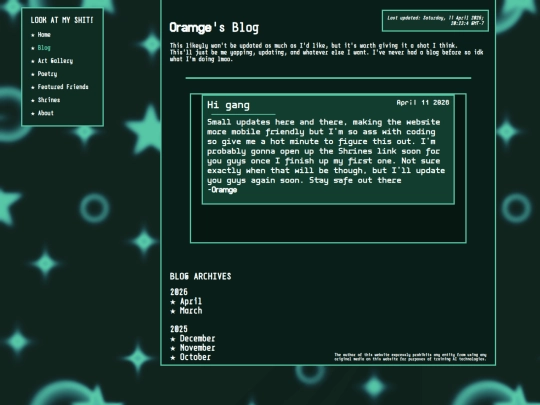Visit the Poetry section
This screenshot has height=405, width=540.
(48, 74)
